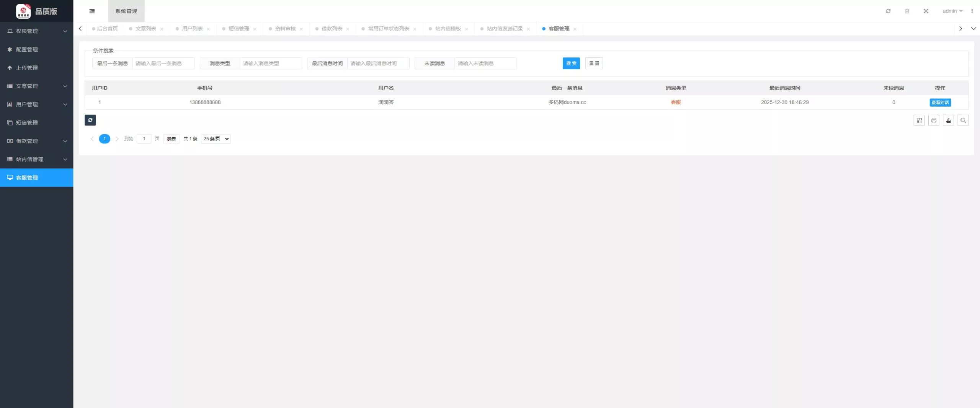Open the column filter grid icon
The height and width of the screenshot is (408, 980).
(x=919, y=120)
